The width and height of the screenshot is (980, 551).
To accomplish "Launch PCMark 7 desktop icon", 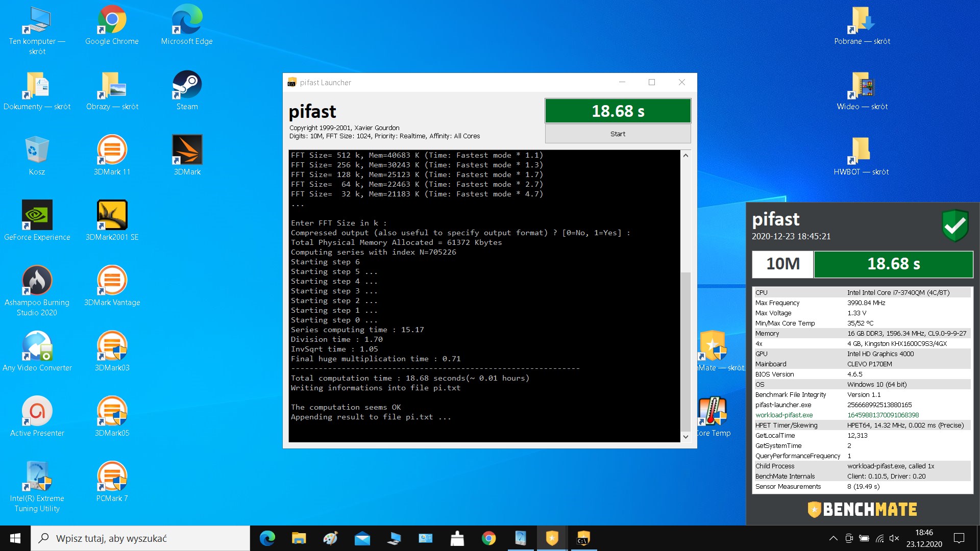I will [112, 483].
